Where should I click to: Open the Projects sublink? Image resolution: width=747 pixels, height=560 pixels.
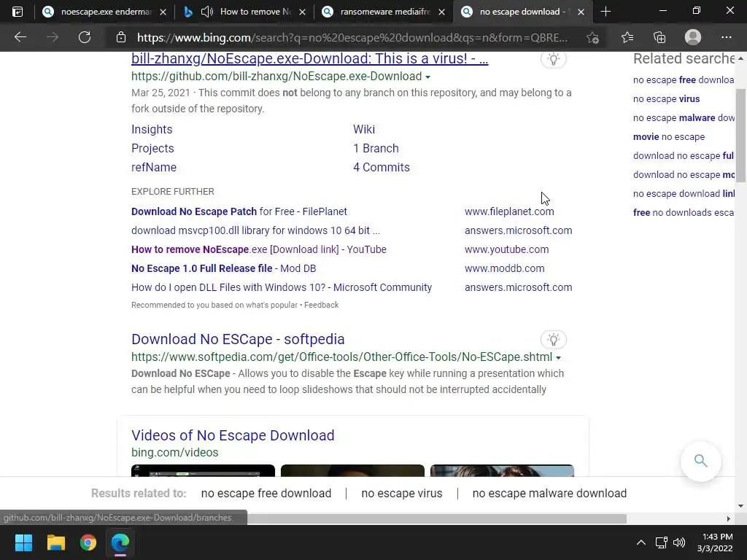click(x=153, y=148)
